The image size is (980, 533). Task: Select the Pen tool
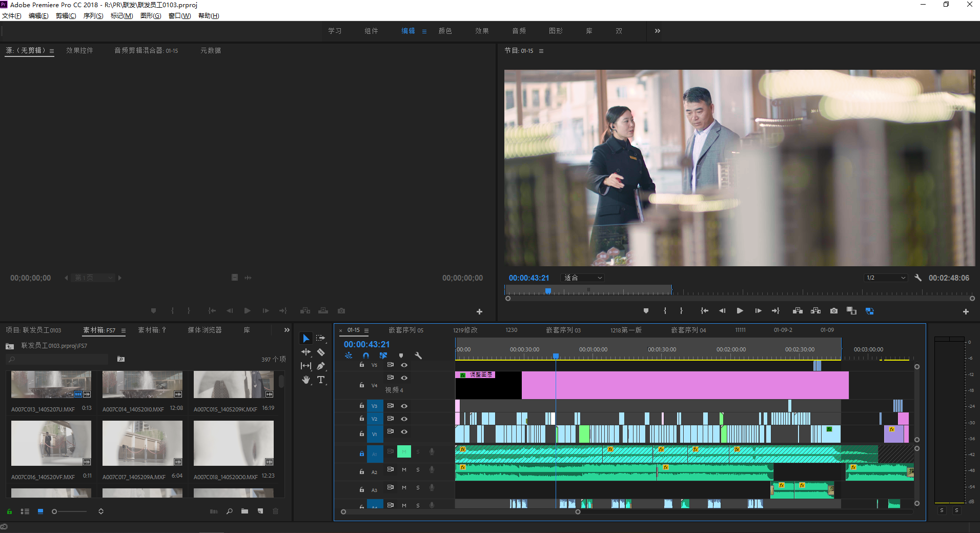(321, 366)
